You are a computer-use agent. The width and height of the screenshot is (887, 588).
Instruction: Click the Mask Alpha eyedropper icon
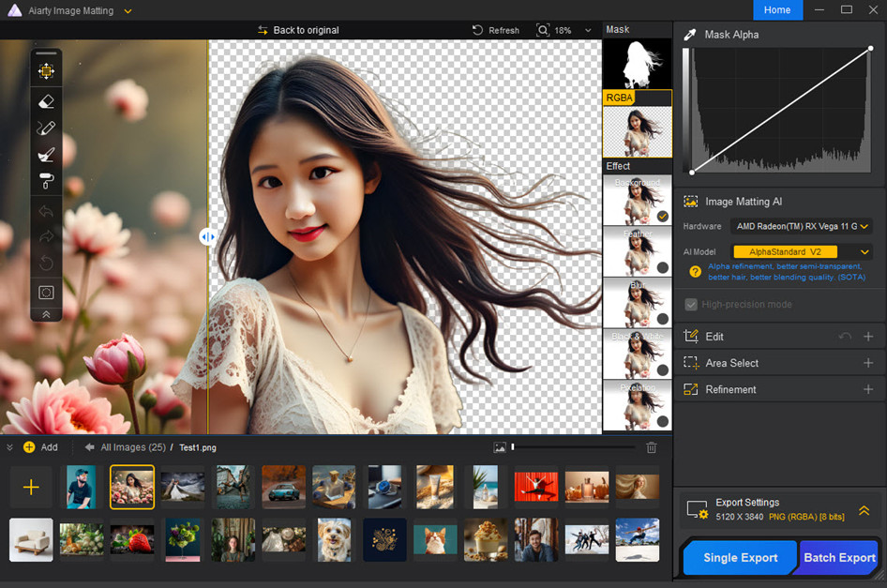click(x=690, y=35)
